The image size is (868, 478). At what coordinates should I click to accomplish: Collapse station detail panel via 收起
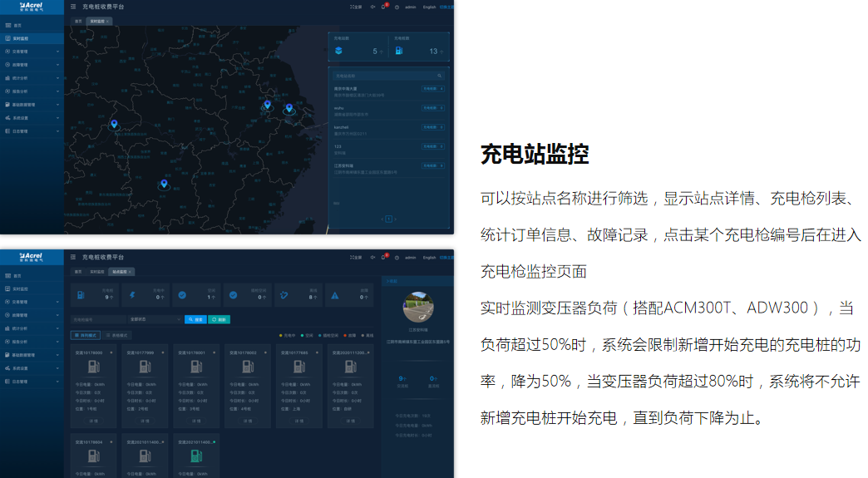(392, 281)
